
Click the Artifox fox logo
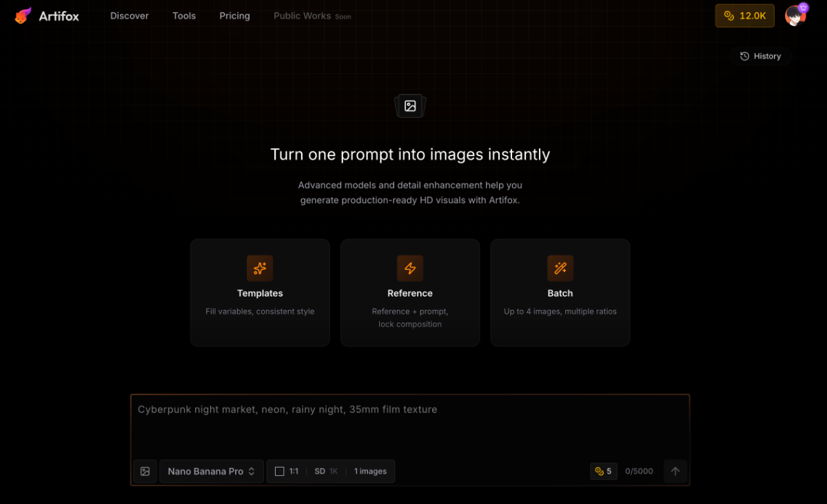[x=23, y=15]
